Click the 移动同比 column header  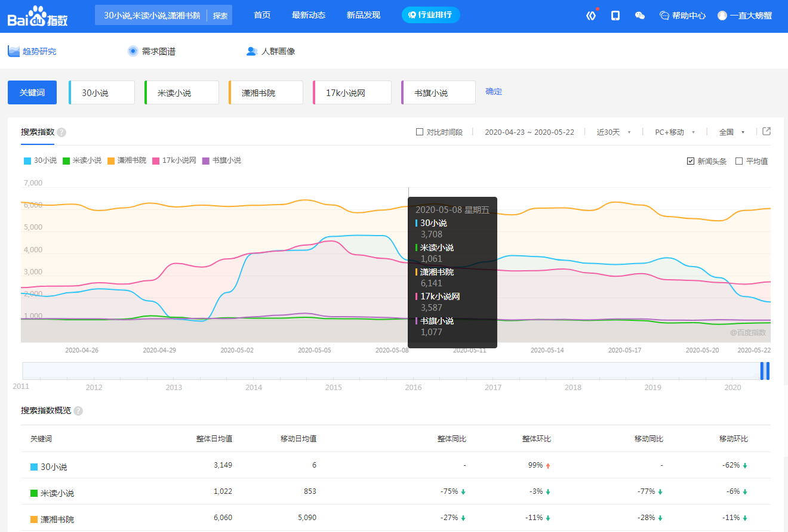click(649, 439)
